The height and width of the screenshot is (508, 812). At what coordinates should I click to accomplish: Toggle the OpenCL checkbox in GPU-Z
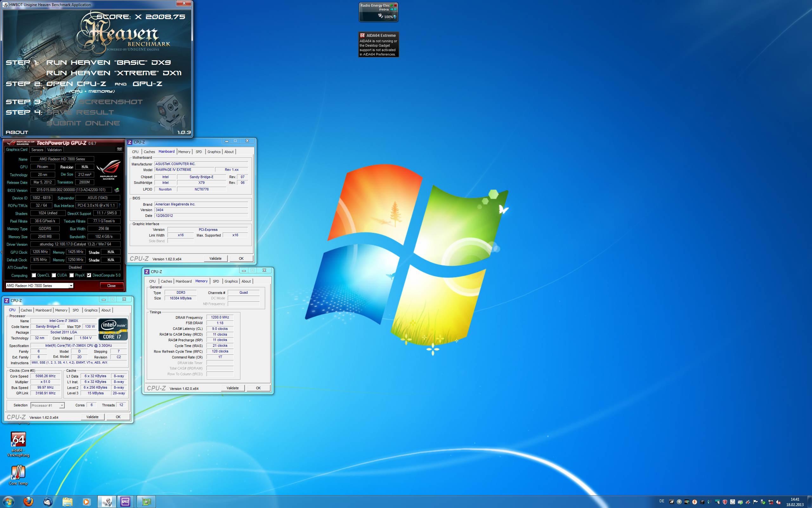(34, 275)
